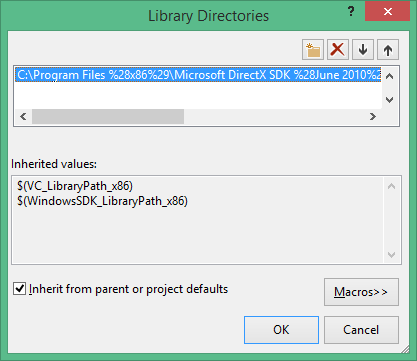
Task: Delete the selected directory with red X
Action: pos(338,50)
